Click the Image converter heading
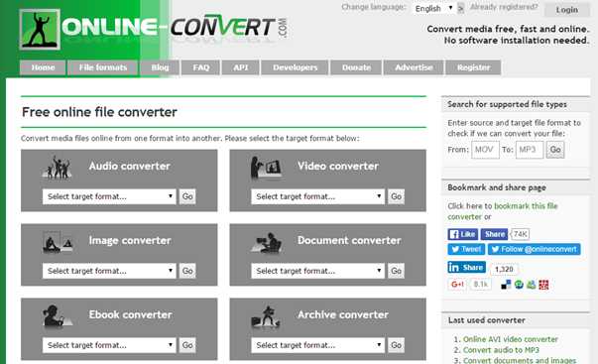 click(x=130, y=240)
